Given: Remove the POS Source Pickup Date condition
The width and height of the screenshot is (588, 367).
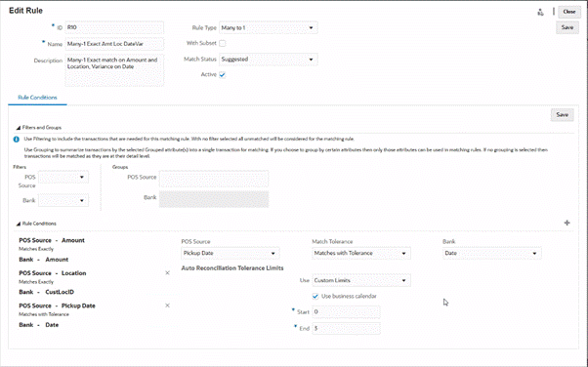Looking at the screenshot, I should (168, 306).
